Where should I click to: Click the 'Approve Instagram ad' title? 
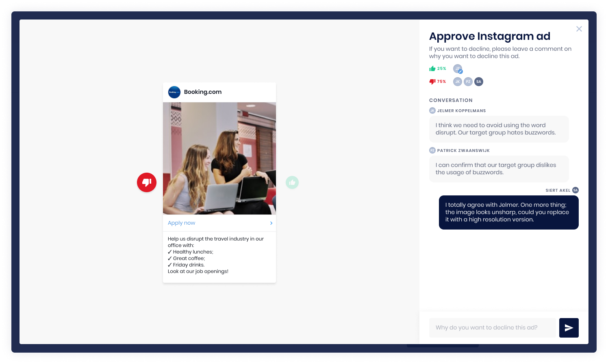click(x=490, y=36)
